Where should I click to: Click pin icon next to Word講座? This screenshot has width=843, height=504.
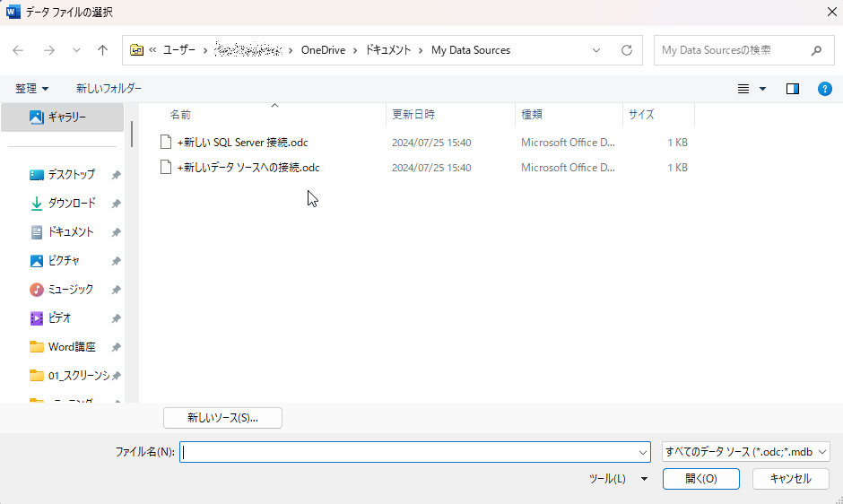[116, 347]
